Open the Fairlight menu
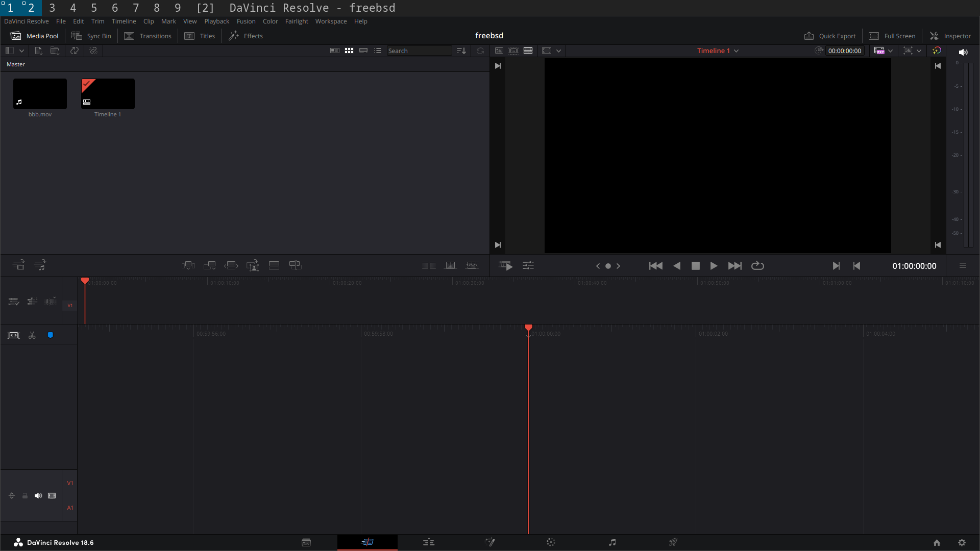This screenshot has width=980, height=551. (297, 21)
